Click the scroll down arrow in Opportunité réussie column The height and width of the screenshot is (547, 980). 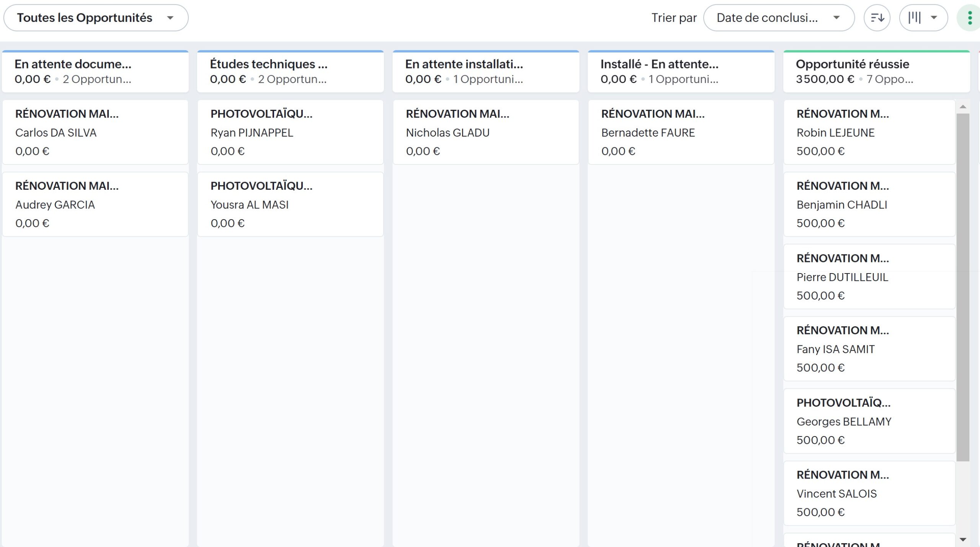[x=963, y=540]
